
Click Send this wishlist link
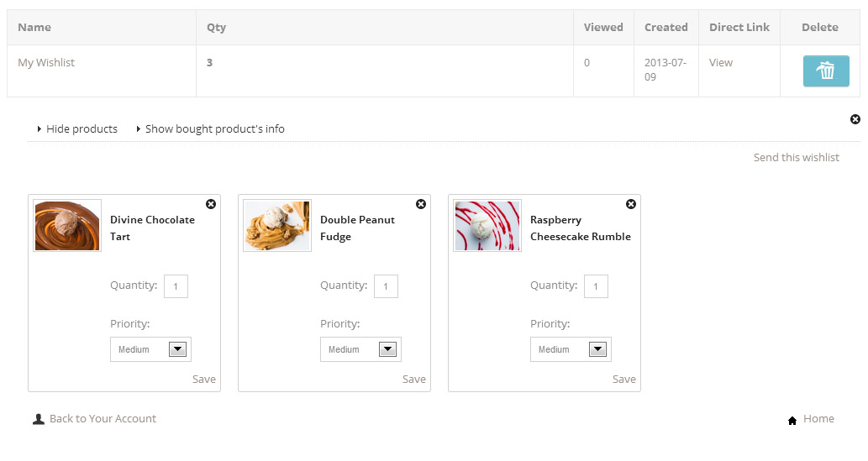point(796,157)
